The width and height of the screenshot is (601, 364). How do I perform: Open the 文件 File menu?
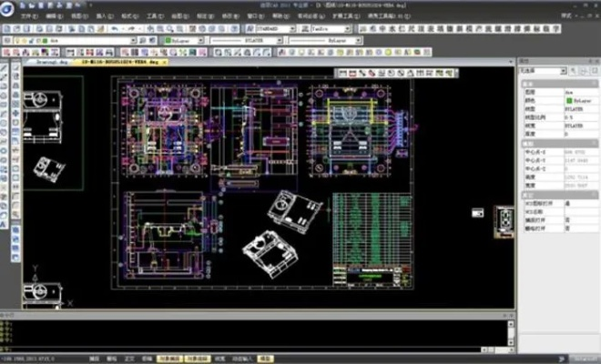click(28, 17)
